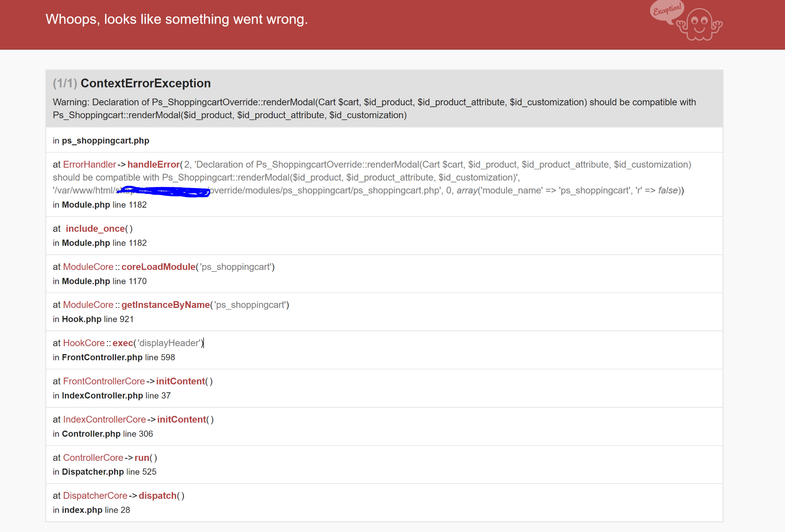Click the FrontControllerCore class name
Viewport: 785px width, 532px height.
104,382
